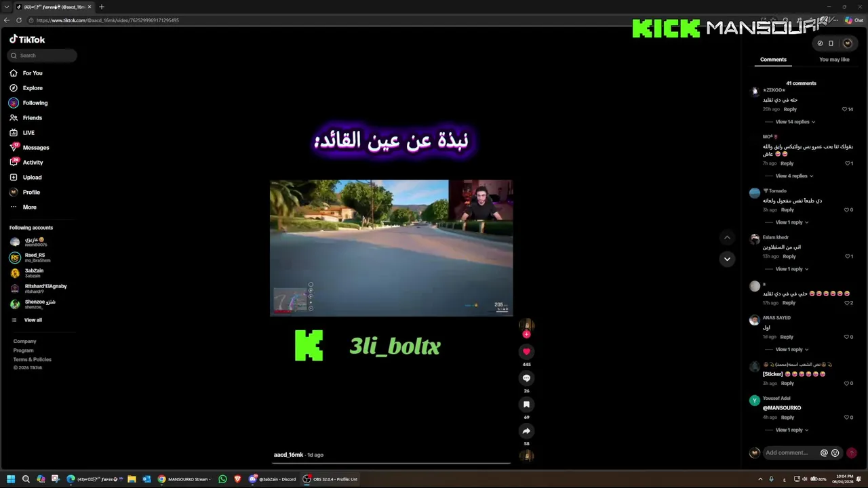Expand View 4 replies
Viewport: 868px width, 488px height.
(794, 176)
